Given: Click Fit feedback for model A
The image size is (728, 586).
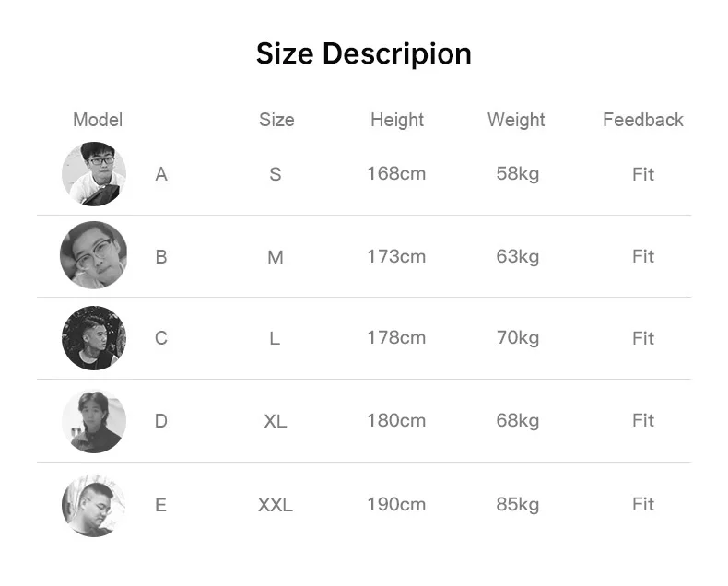Looking at the screenshot, I should pos(643,174).
